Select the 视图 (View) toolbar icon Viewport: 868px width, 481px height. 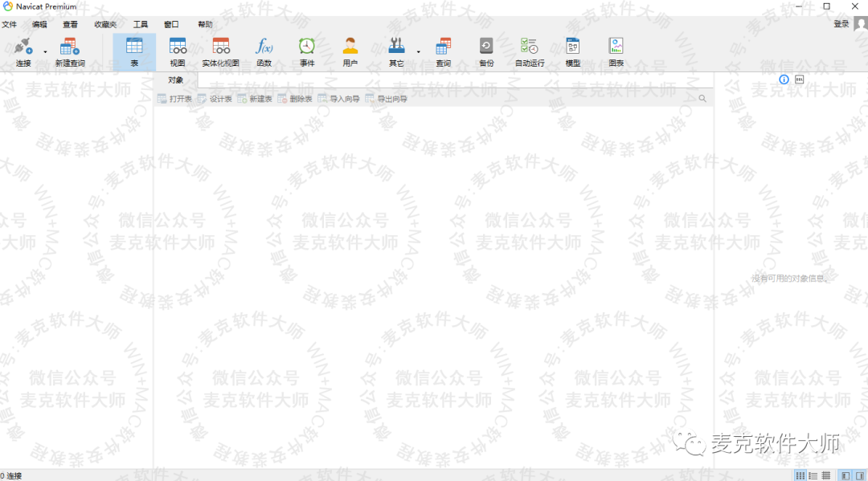pos(178,52)
